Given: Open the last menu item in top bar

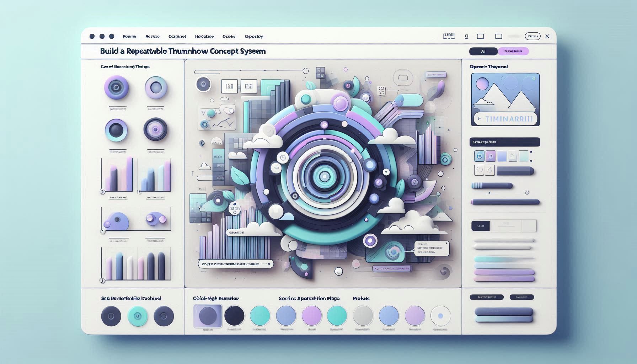Looking at the screenshot, I should [x=254, y=37].
